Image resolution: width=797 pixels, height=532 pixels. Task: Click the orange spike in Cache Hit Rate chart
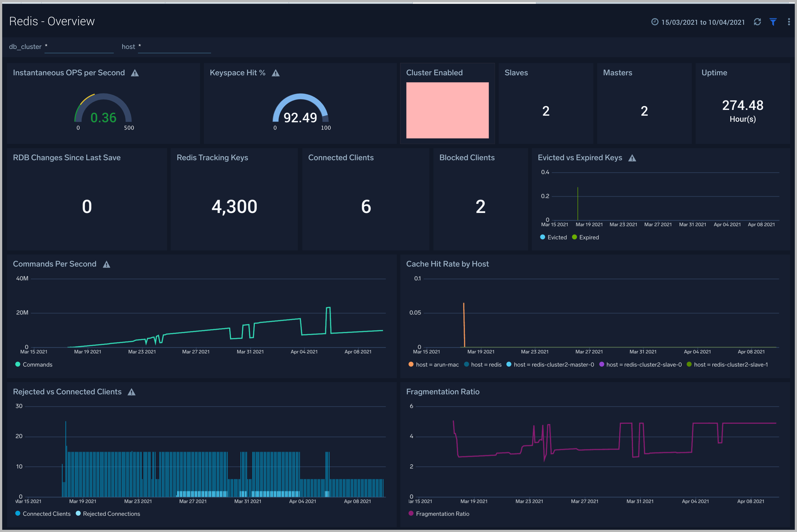pyautogui.click(x=464, y=325)
